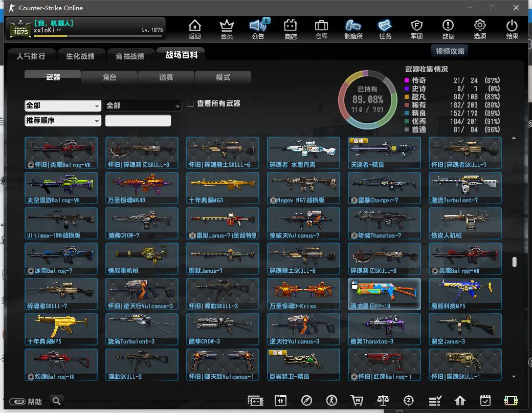
Task: Select the 太空漫游Balrog-VII weapon card
Action: 61,188
